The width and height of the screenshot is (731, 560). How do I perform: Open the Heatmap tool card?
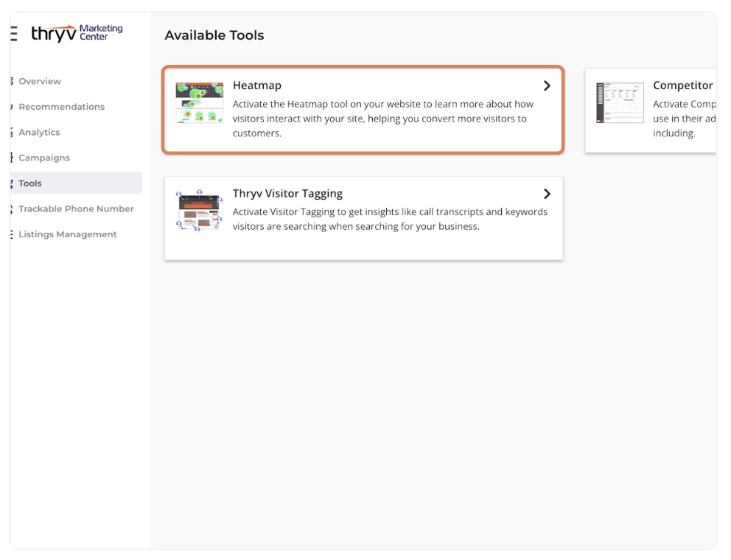click(364, 109)
